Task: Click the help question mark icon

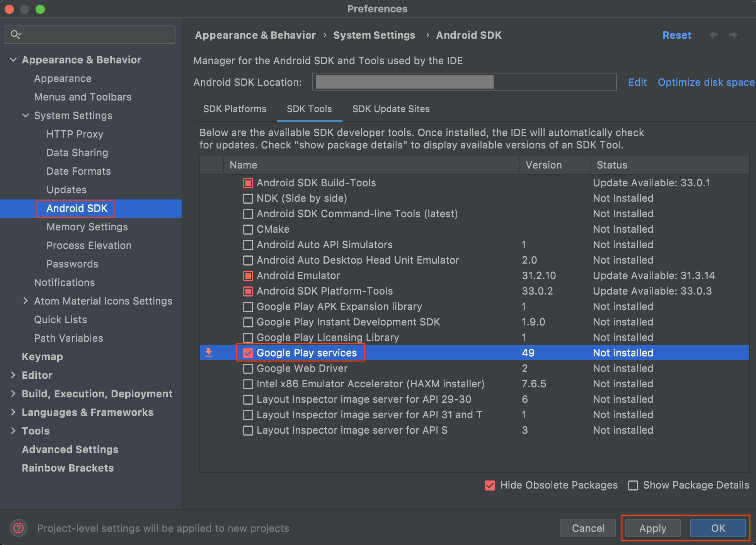Action: click(19, 528)
